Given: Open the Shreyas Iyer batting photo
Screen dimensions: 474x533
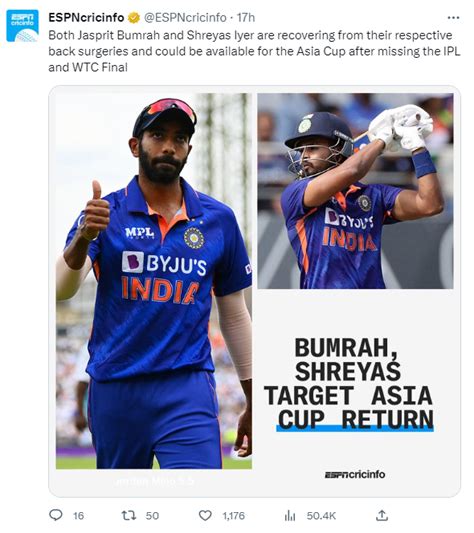Looking at the screenshot, I should click(355, 191).
